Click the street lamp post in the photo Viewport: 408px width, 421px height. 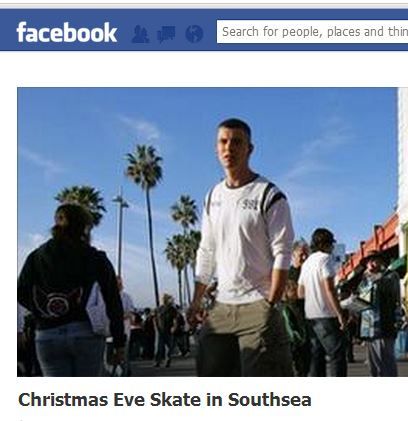tap(120, 233)
